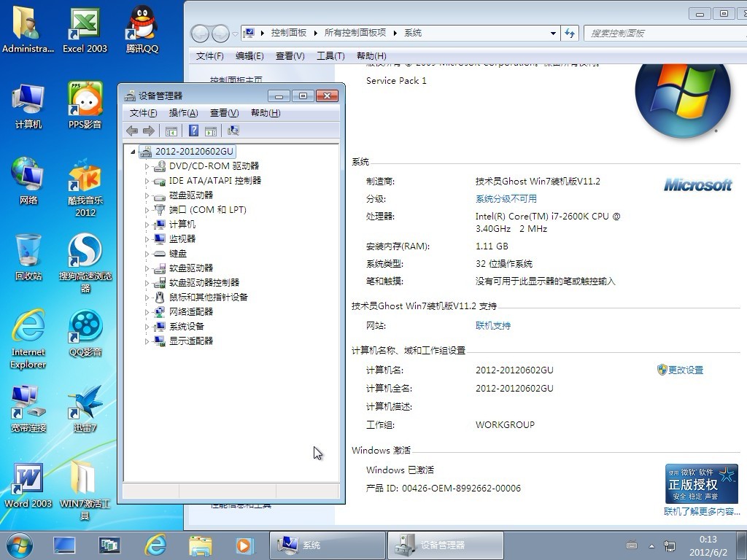This screenshot has height=560, width=747.
Task: Toggle the action pane toolbar icon
Action: click(211, 131)
